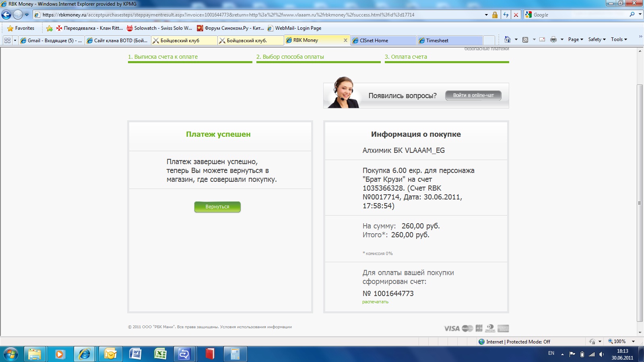Click the Read Mail envelope icon
The width and height of the screenshot is (644, 362).
[542, 39]
